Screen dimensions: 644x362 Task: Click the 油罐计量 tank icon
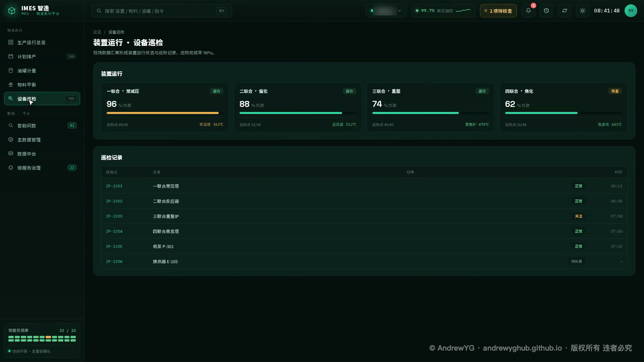click(x=11, y=70)
